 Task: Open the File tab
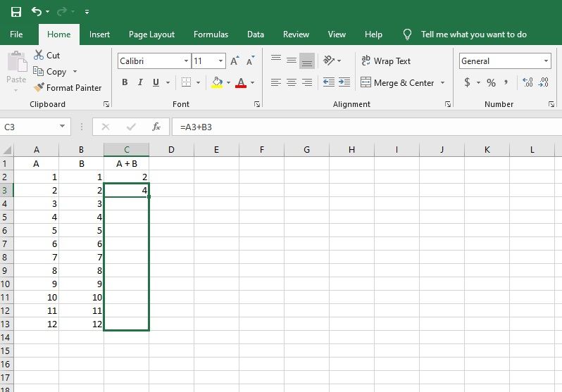(16, 34)
